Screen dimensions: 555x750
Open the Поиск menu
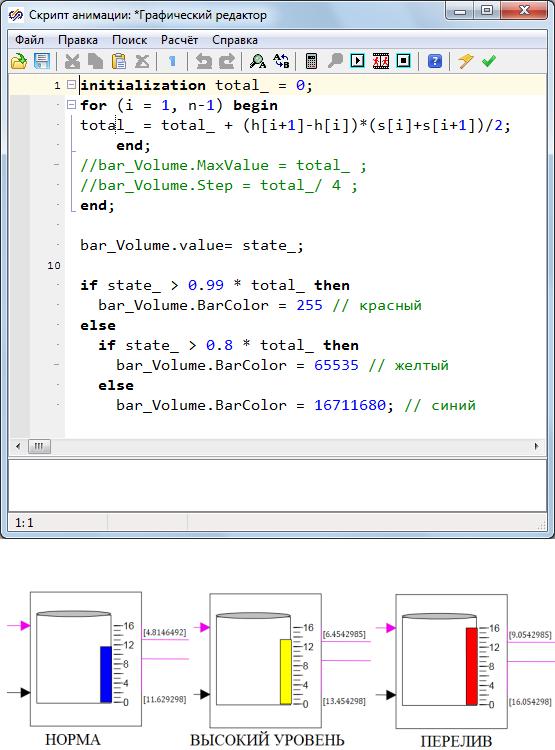pyautogui.click(x=129, y=40)
